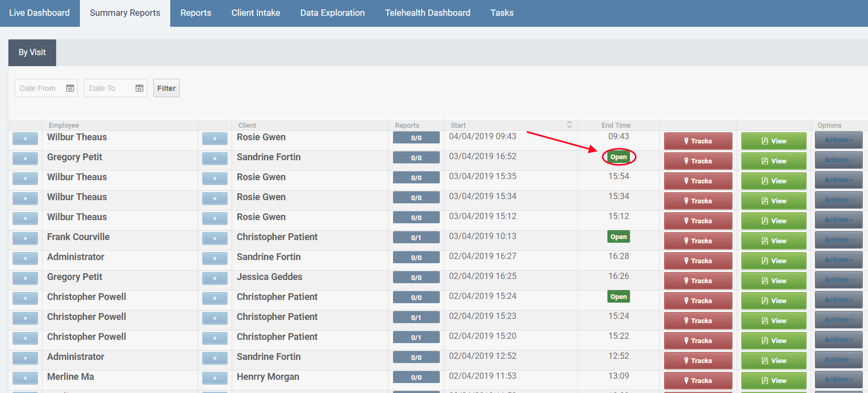The image size is (868, 393).
Task: Go to the Client Intake tab
Action: (255, 13)
